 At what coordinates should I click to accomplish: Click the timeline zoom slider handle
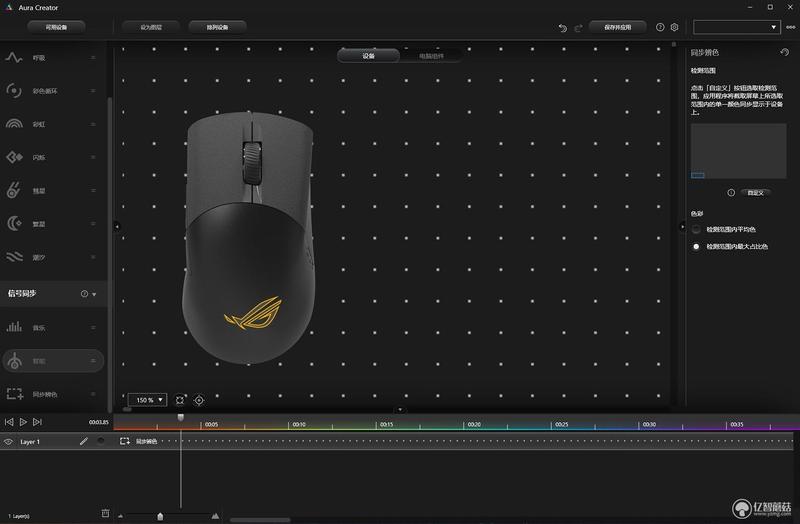(160, 516)
